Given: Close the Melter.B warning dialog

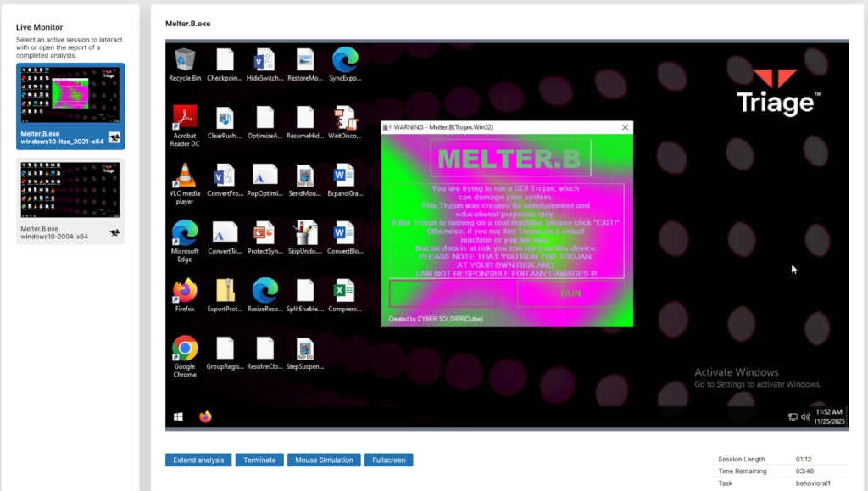Looking at the screenshot, I should click(626, 127).
